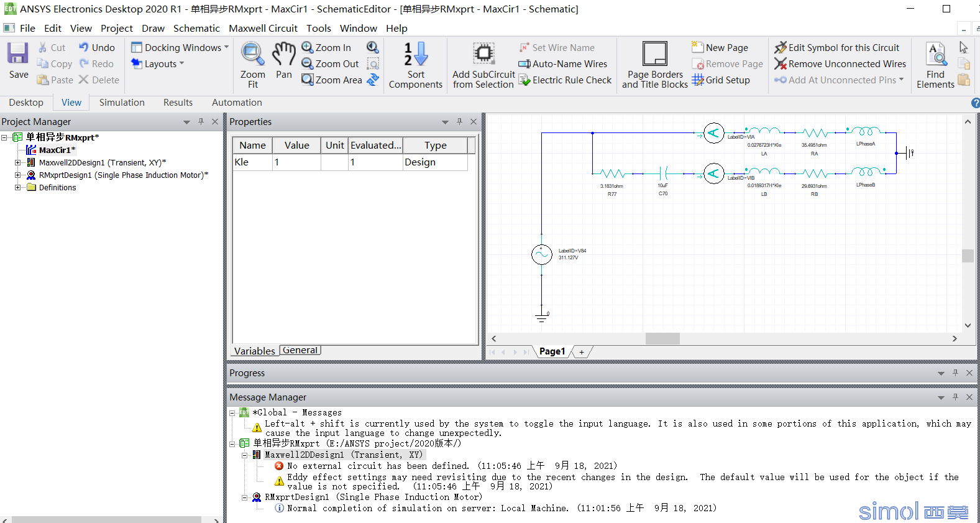Switch to the Simulation ribbon tab

coord(122,103)
